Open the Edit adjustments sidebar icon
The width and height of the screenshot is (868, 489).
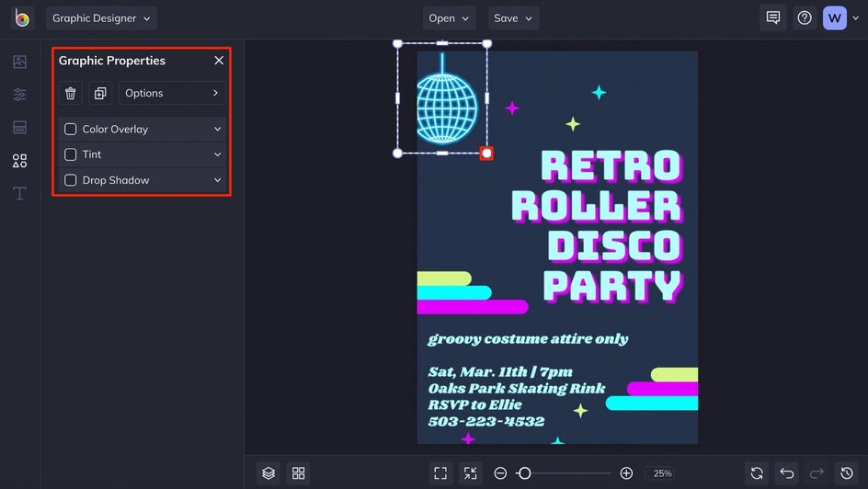(19, 95)
